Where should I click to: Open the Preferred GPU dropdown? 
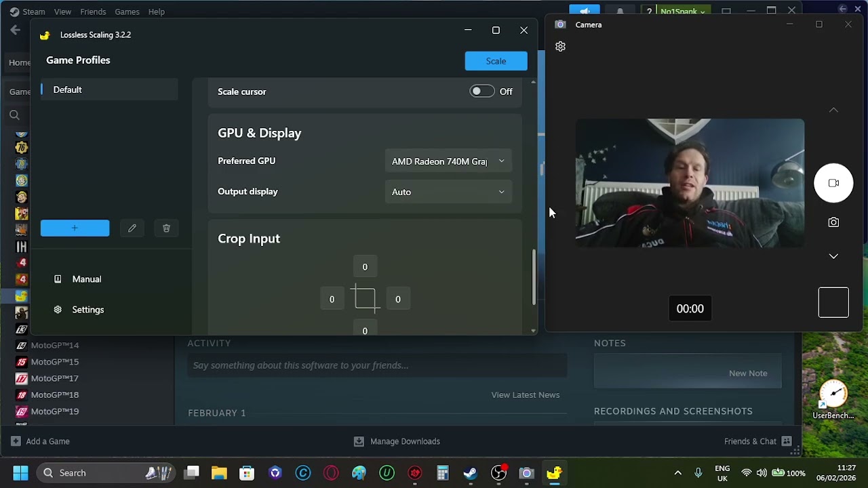pyautogui.click(x=448, y=161)
